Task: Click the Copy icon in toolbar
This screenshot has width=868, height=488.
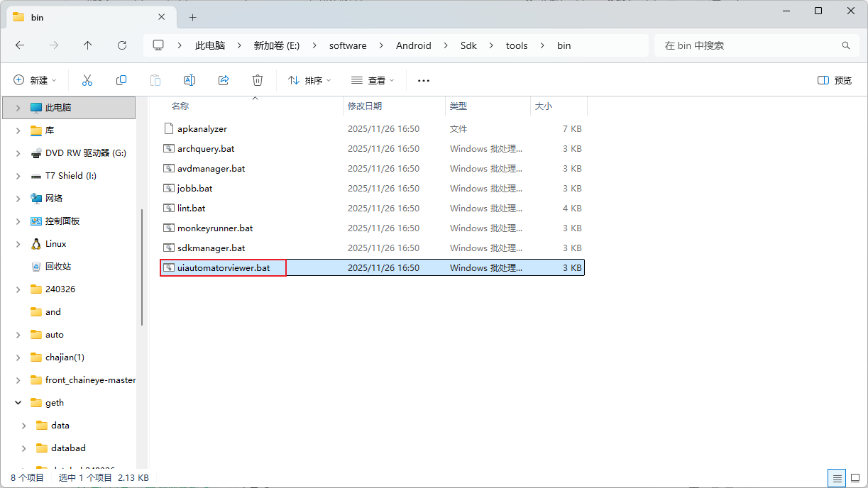Action: (x=121, y=80)
